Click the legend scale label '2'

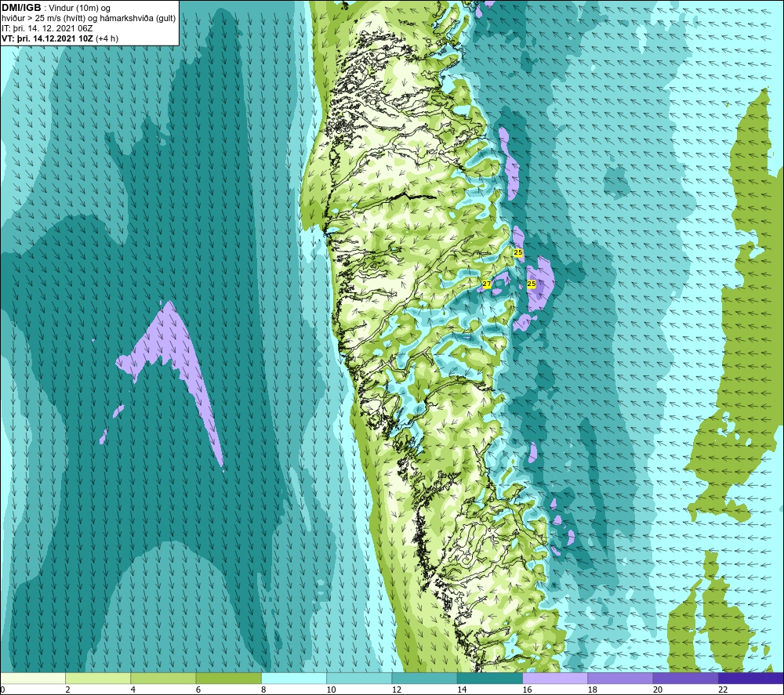67,690
